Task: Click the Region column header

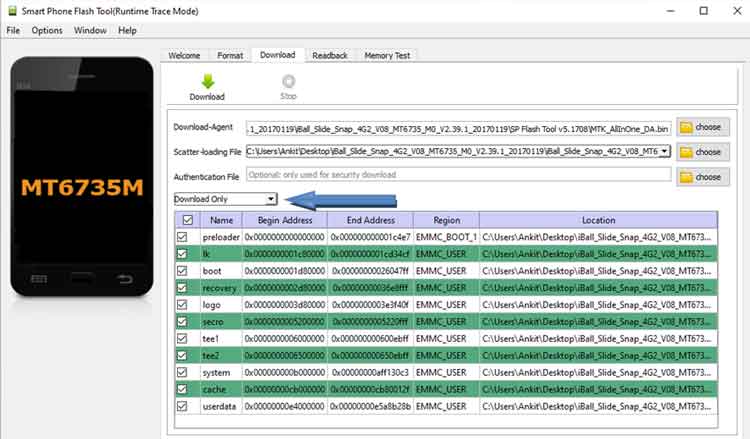Action: coord(447,220)
